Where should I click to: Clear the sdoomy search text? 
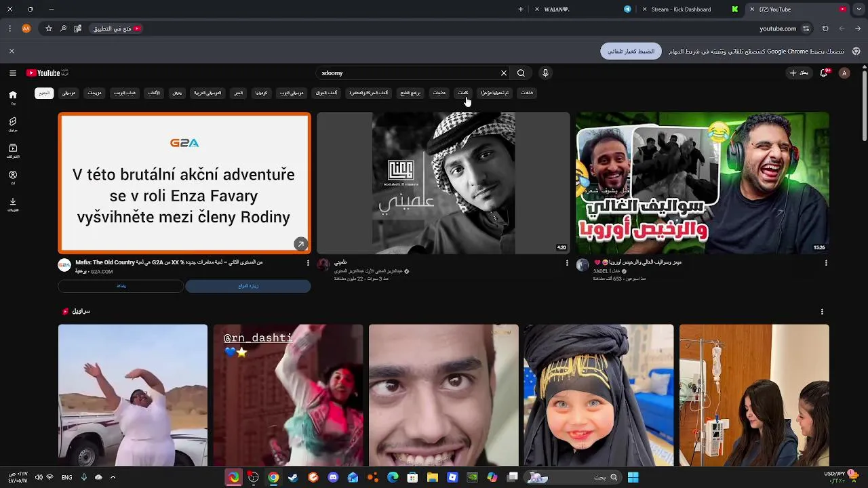click(504, 73)
